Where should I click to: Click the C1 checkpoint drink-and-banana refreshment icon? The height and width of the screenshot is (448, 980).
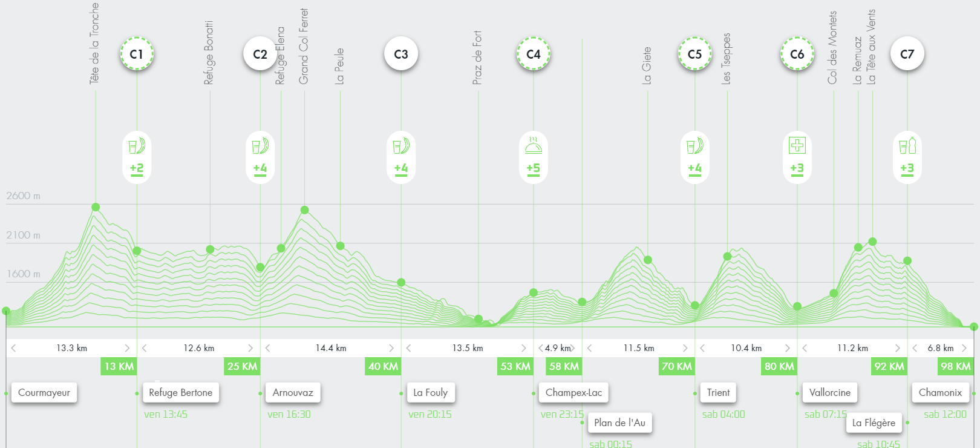click(x=137, y=147)
